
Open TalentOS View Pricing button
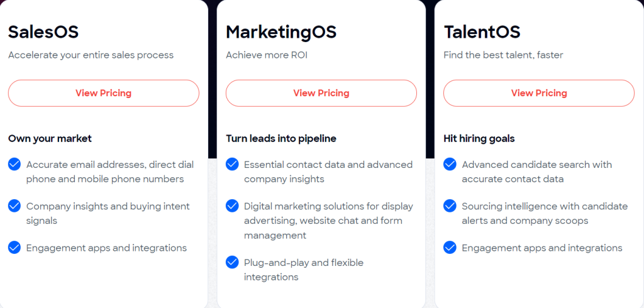(x=539, y=93)
